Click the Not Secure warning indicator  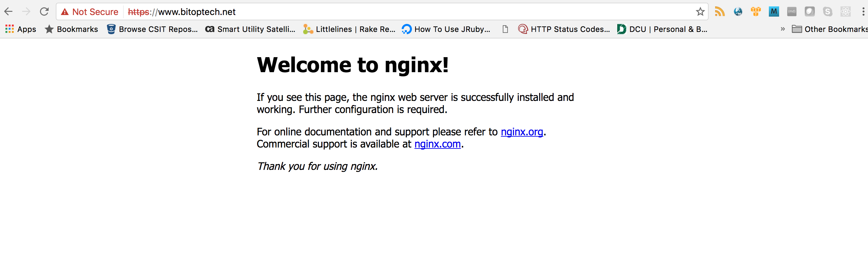tap(90, 12)
